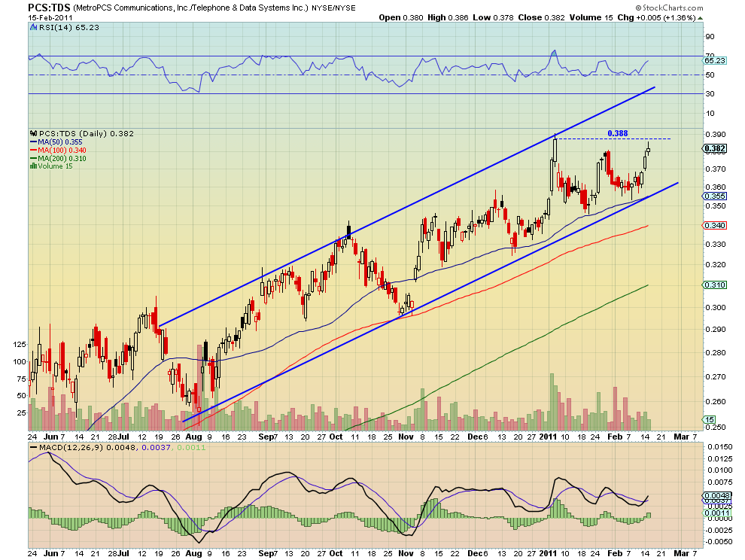
Task: Click the 0.390 price axis label
Action: pyautogui.click(x=716, y=135)
